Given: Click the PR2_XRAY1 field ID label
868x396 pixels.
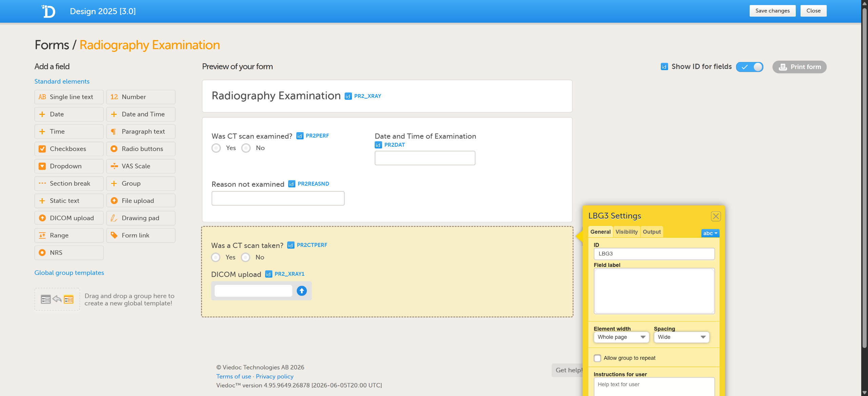Looking at the screenshot, I should pos(289,274).
